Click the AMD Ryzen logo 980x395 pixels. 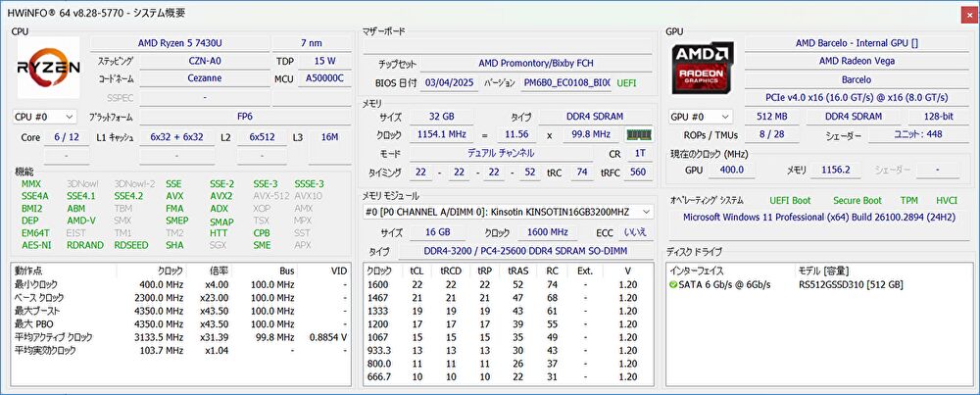48,70
